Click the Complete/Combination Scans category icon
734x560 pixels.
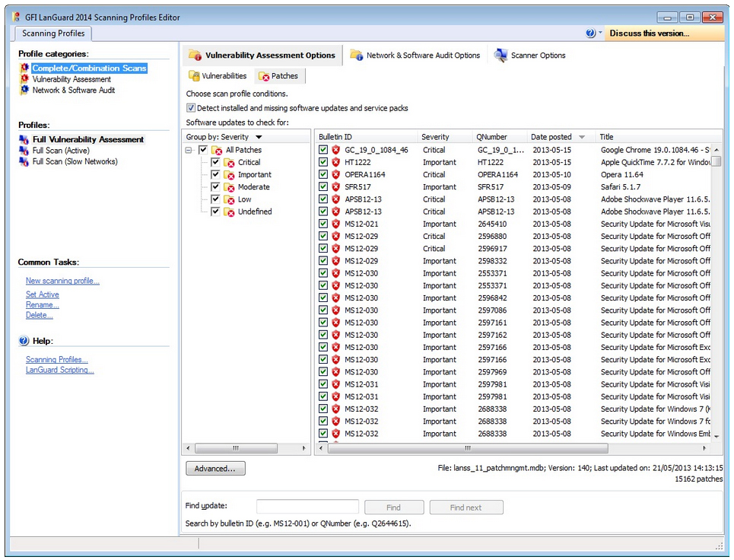pyautogui.click(x=24, y=68)
